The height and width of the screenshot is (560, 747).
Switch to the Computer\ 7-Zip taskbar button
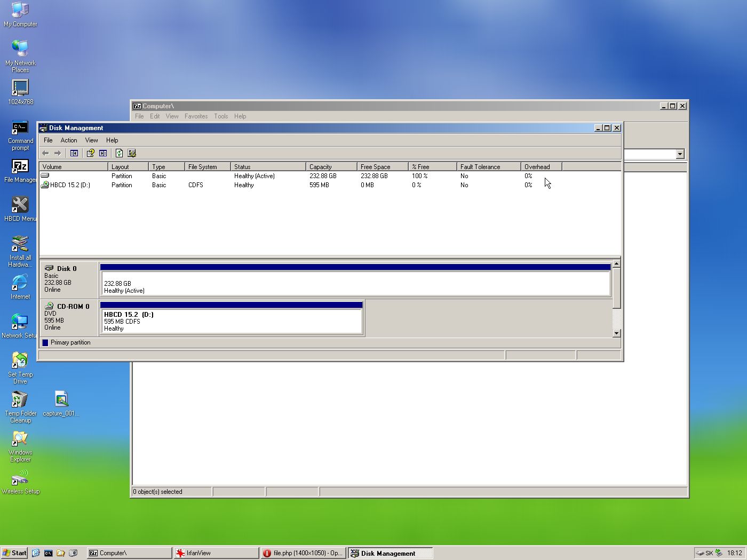pos(130,553)
